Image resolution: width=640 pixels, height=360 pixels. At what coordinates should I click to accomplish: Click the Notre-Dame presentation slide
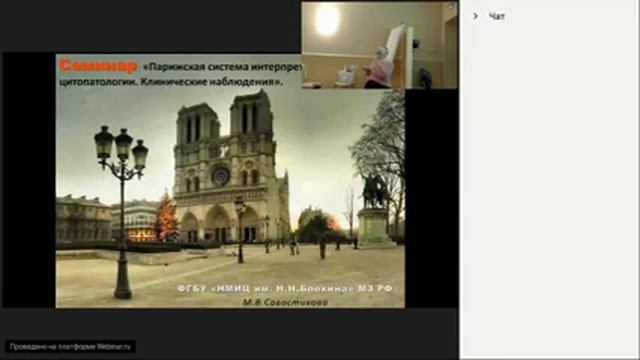coord(230,181)
